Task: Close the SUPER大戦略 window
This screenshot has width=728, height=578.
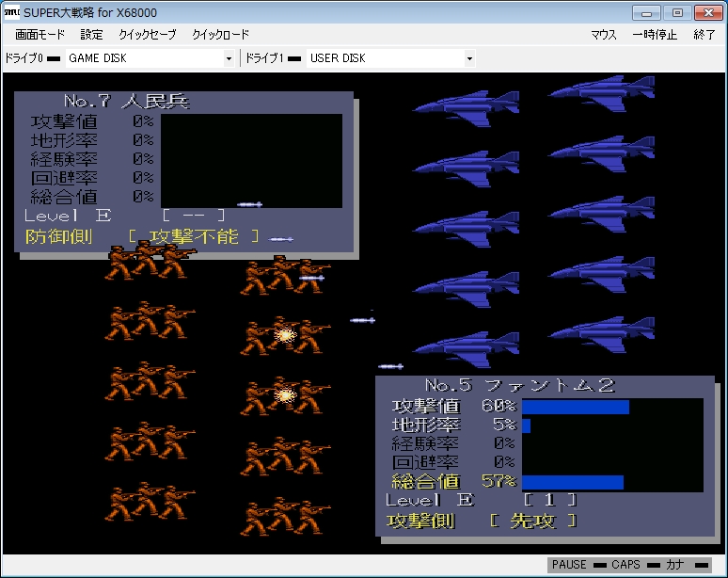Action: point(708,13)
